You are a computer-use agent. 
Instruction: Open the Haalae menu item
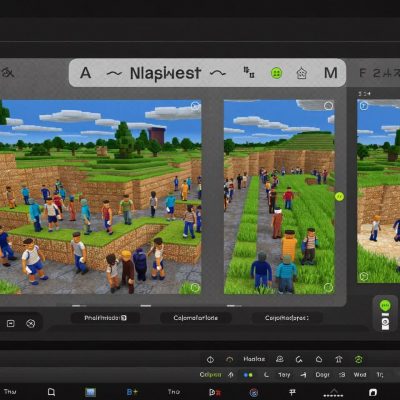(254, 359)
